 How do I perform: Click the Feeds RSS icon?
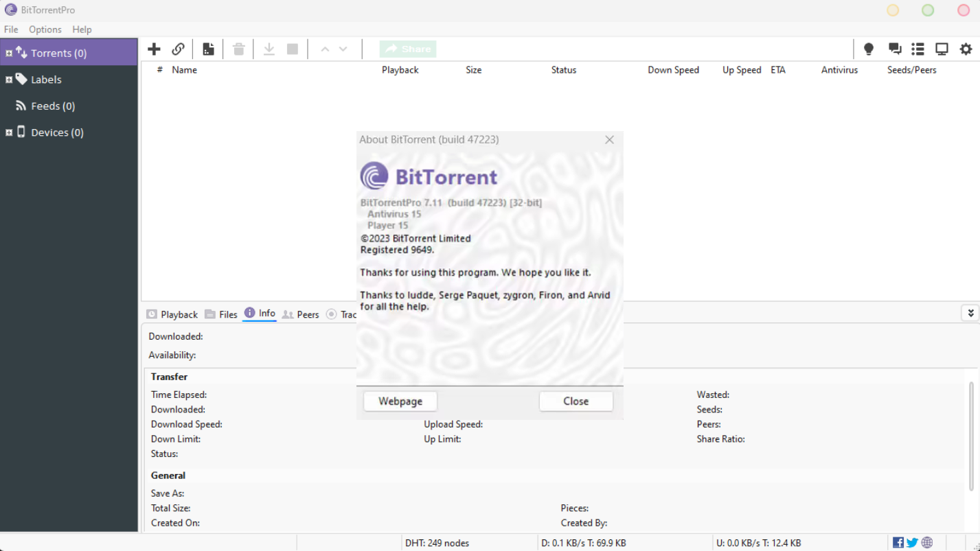[21, 106]
